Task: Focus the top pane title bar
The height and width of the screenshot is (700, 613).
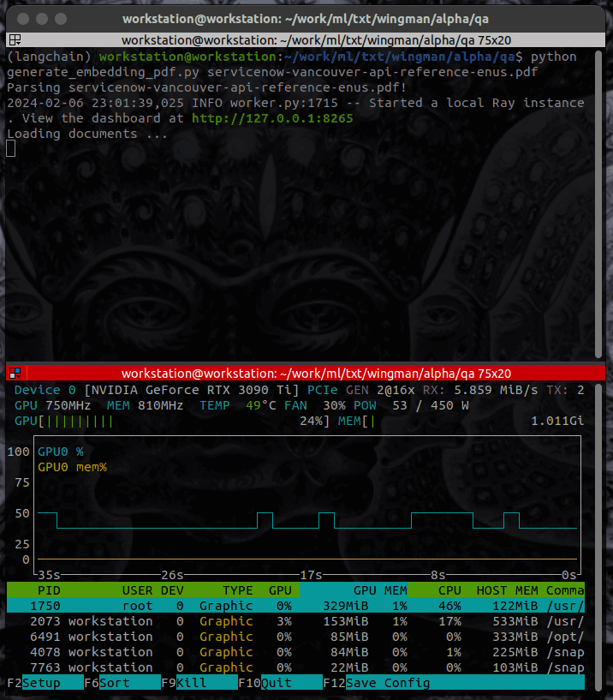Action: [x=316, y=39]
